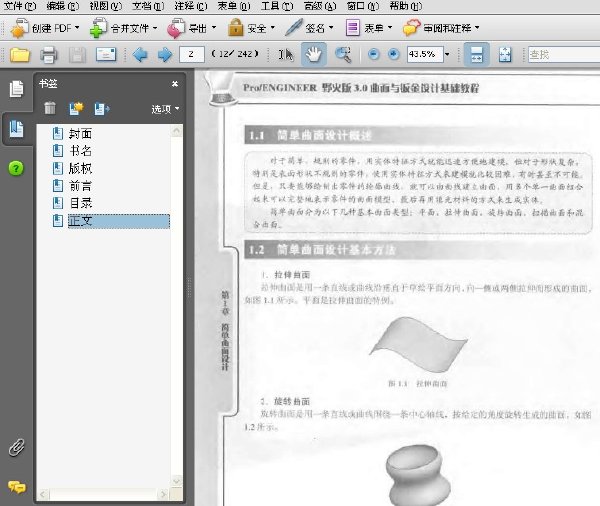The width and height of the screenshot is (600, 506).
Task: Click the page number input field
Action: tap(192, 54)
